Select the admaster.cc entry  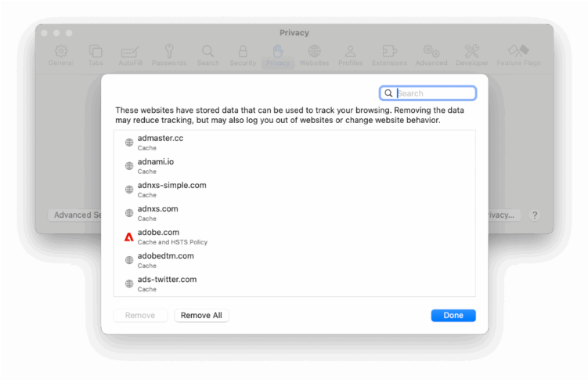pos(294,143)
